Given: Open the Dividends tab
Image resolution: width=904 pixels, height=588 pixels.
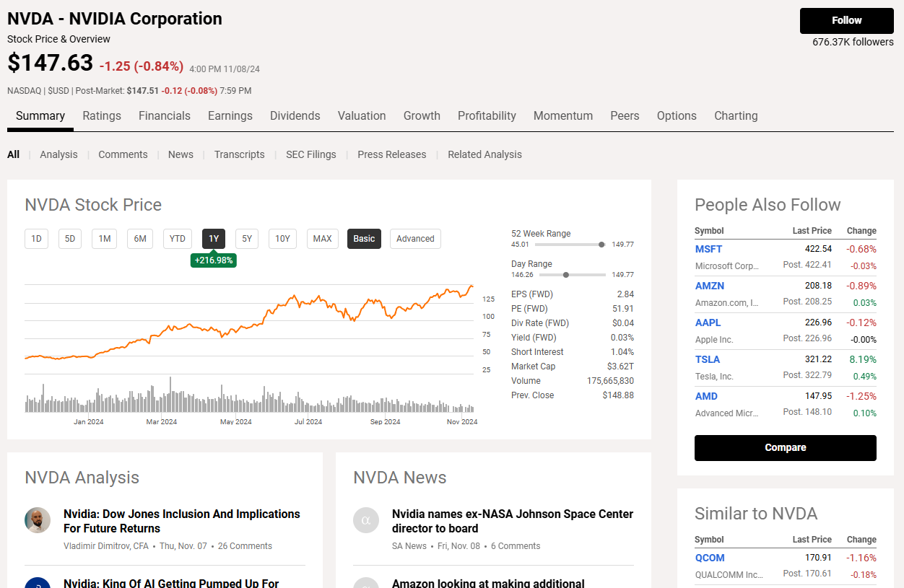Looking at the screenshot, I should pyautogui.click(x=295, y=115).
